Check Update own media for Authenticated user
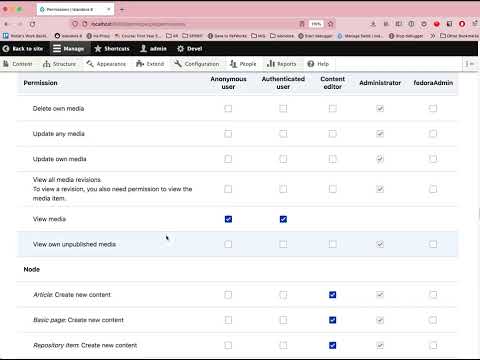This screenshot has height=360, width=480. [283, 159]
